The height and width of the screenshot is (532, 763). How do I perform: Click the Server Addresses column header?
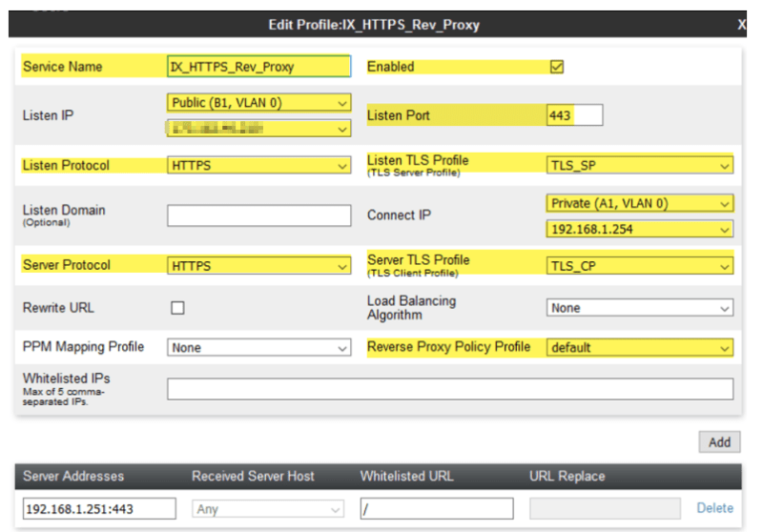pyautogui.click(x=73, y=476)
